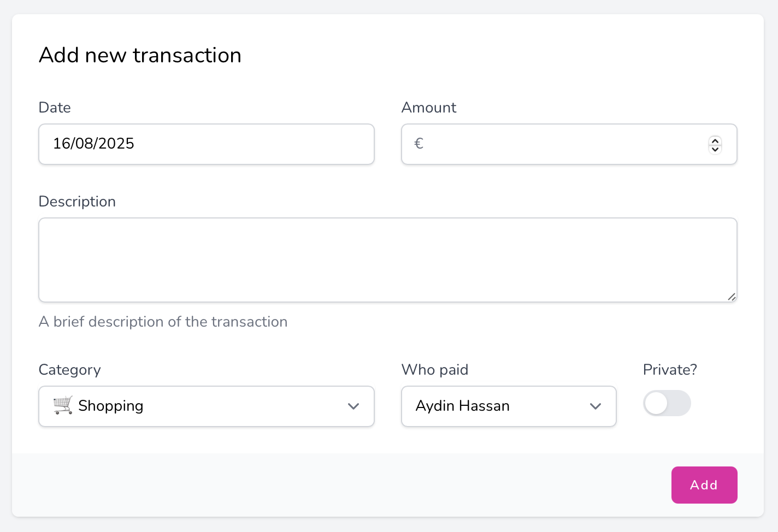Image resolution: width=778 pixels, height=532 pixels.
Task: Decrease amount with the down stepper arrow
Action: [715, 149]
